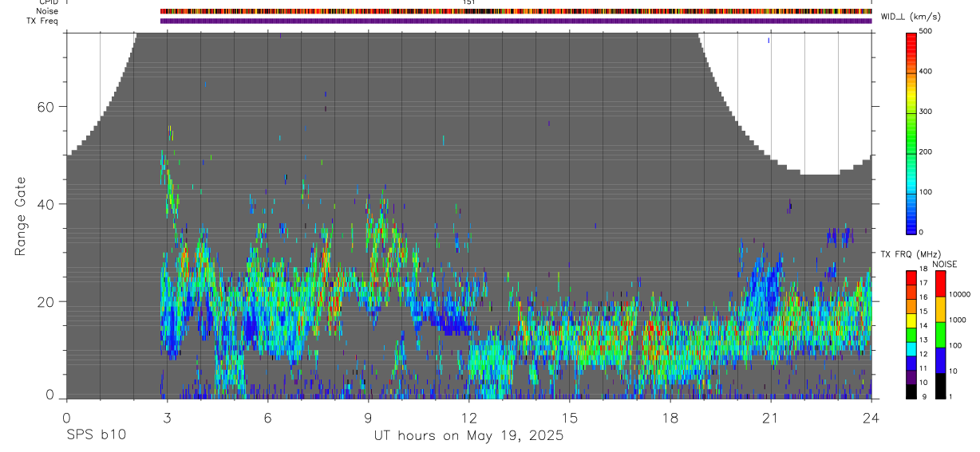Click the '6' hour tick on the UT axis
The height and width of the screenshot is (452, 980).
[x=267, y=417]
